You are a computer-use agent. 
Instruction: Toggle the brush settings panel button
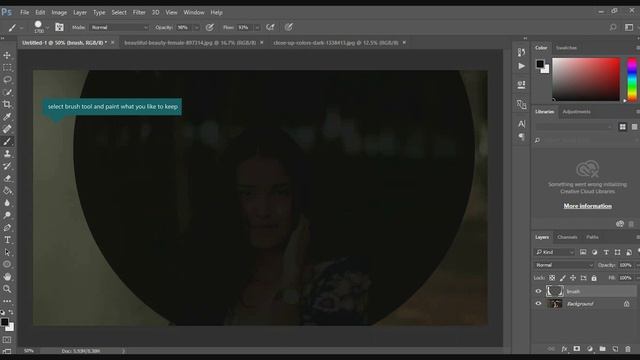pos(59,27)
